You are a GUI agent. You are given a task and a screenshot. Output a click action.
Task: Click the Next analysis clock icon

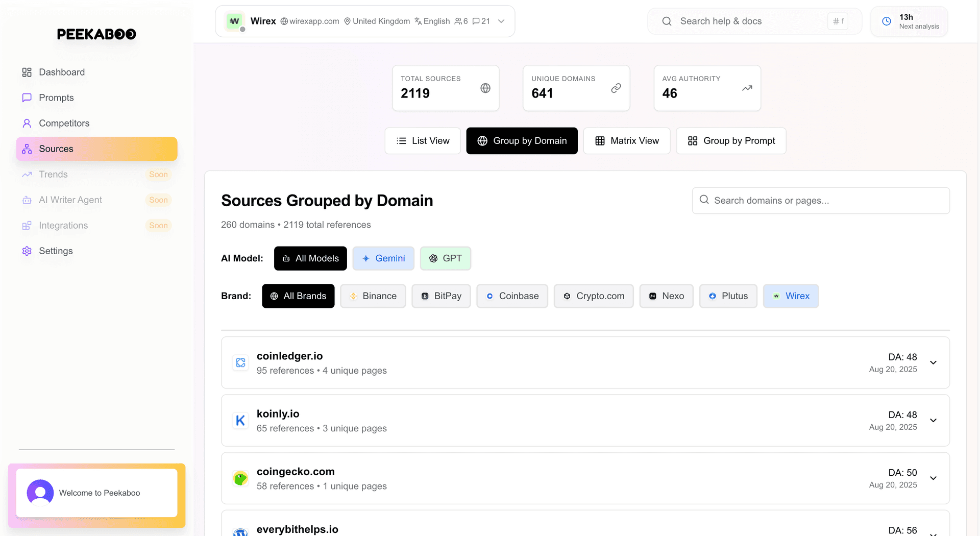[x=887, y=21]
